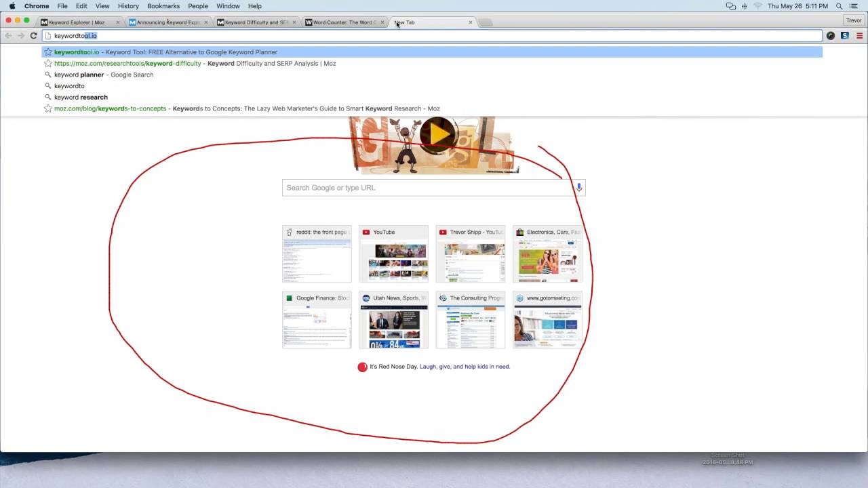This screenshot has height=488, width=868.
Task: Select the keywordto search suggestion
Action: pyautogui.click(x=432, y=86)
